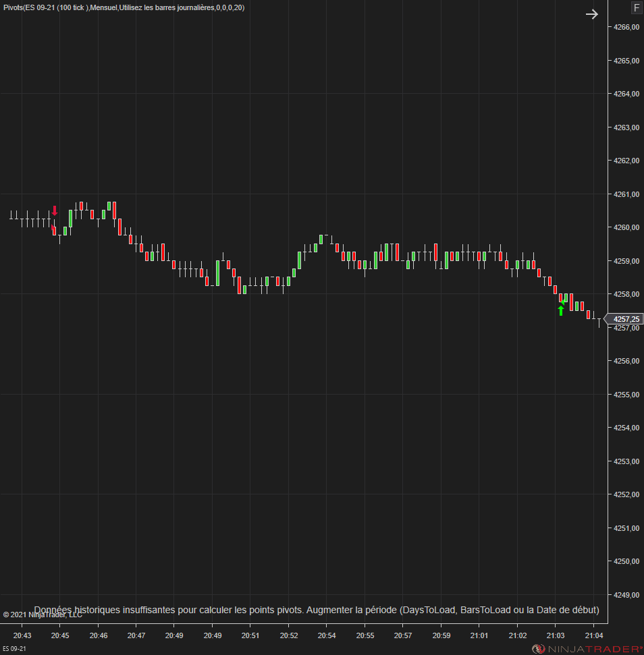Click price axis label 4264,00

tap(626, 94)
